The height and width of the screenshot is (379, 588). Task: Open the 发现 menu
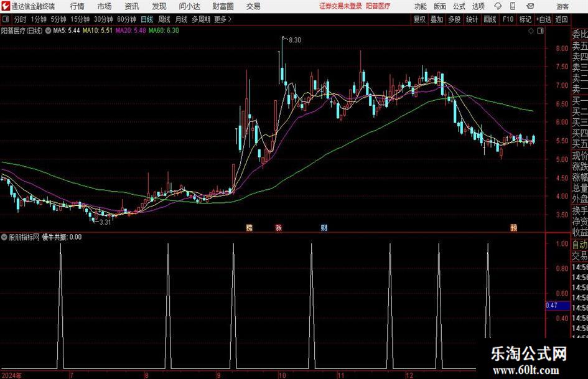[159, 6]
